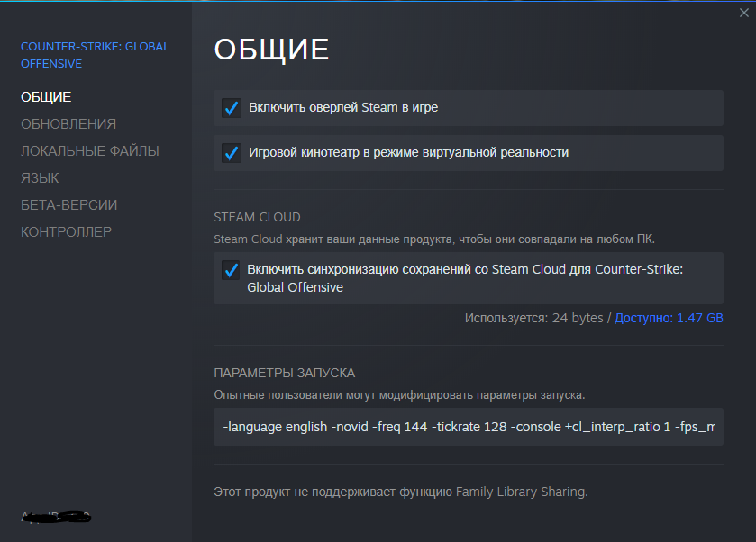This screenshot has height=542, width=756.
Task: Click the STEAM CLOUD section heading
Action: pos(257,217)
